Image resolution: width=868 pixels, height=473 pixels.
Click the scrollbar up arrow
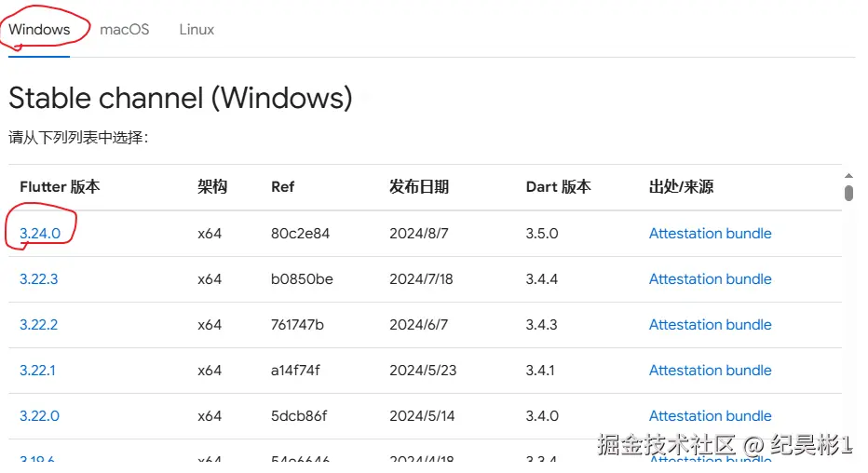(x=848, y=175)
